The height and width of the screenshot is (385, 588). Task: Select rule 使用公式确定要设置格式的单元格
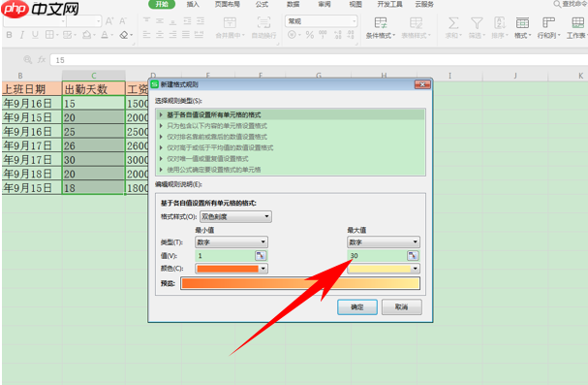(291, 170)
